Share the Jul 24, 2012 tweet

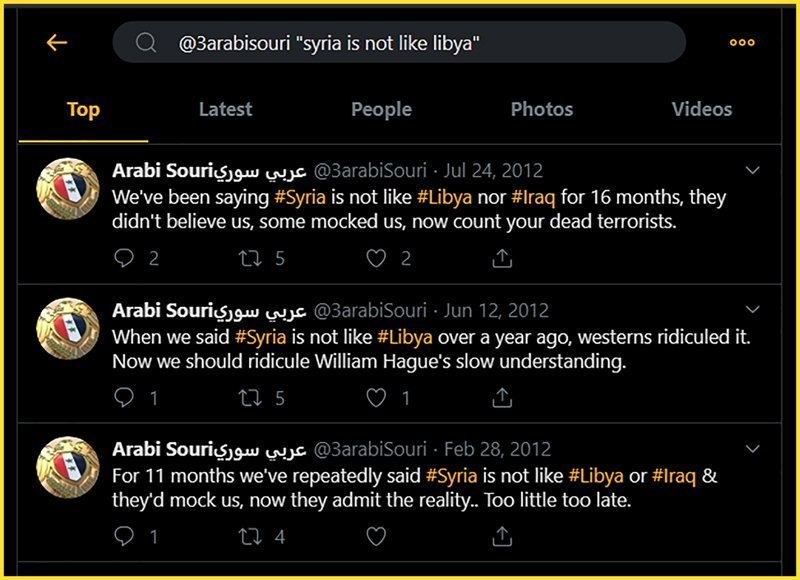502,258
